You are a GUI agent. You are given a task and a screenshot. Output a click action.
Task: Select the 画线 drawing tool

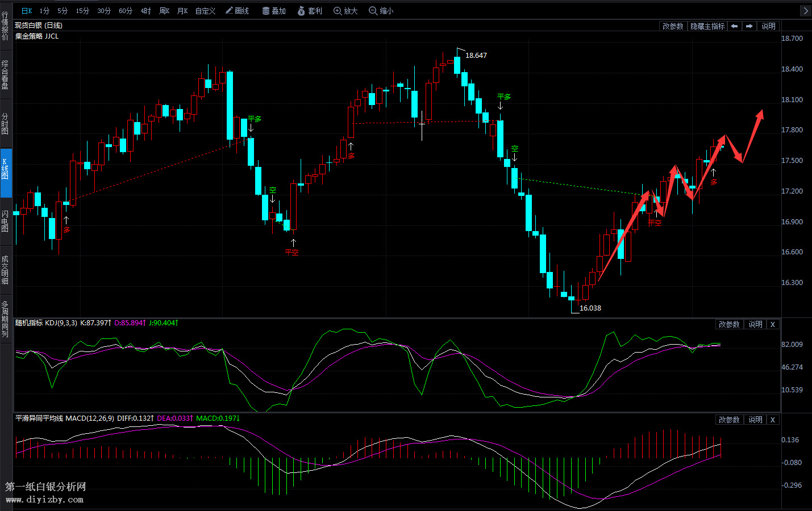[237, 11]
